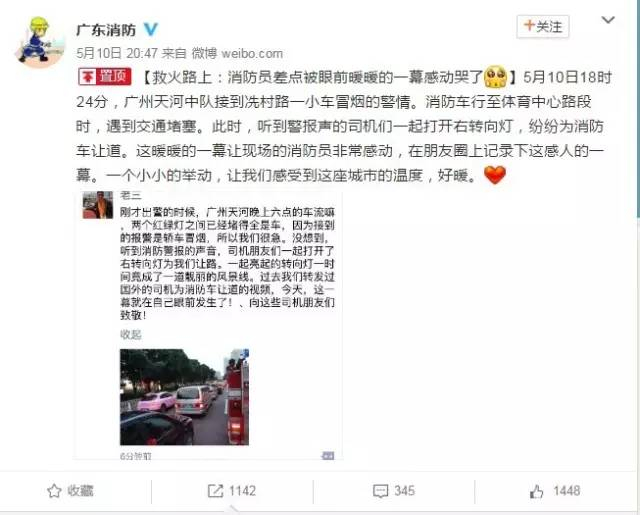Click the 置顶 pinned post badge
640x515 pixels.
[x=105, y=76]
